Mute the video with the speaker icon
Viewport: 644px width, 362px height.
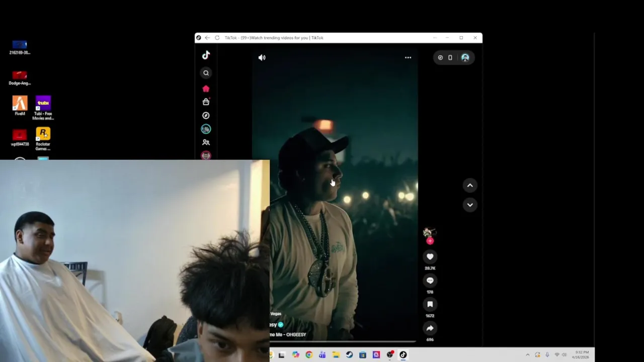pos(262,57)
